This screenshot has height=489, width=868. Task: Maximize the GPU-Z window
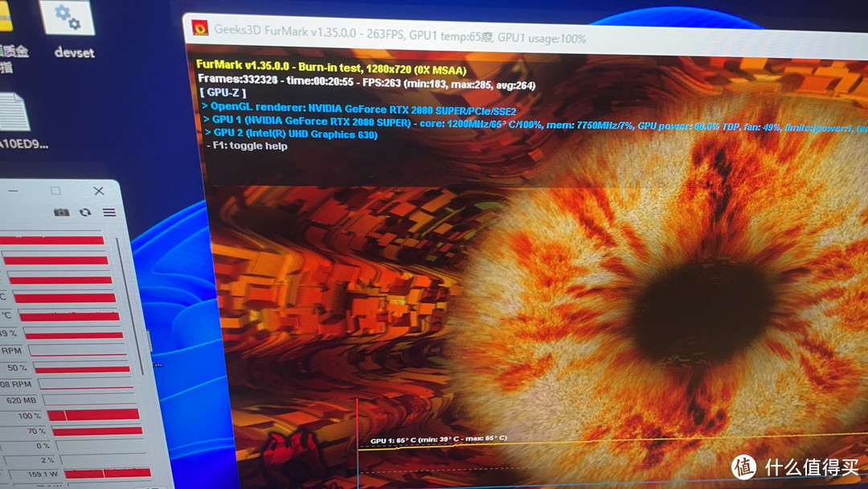click(x=55, y=191)
